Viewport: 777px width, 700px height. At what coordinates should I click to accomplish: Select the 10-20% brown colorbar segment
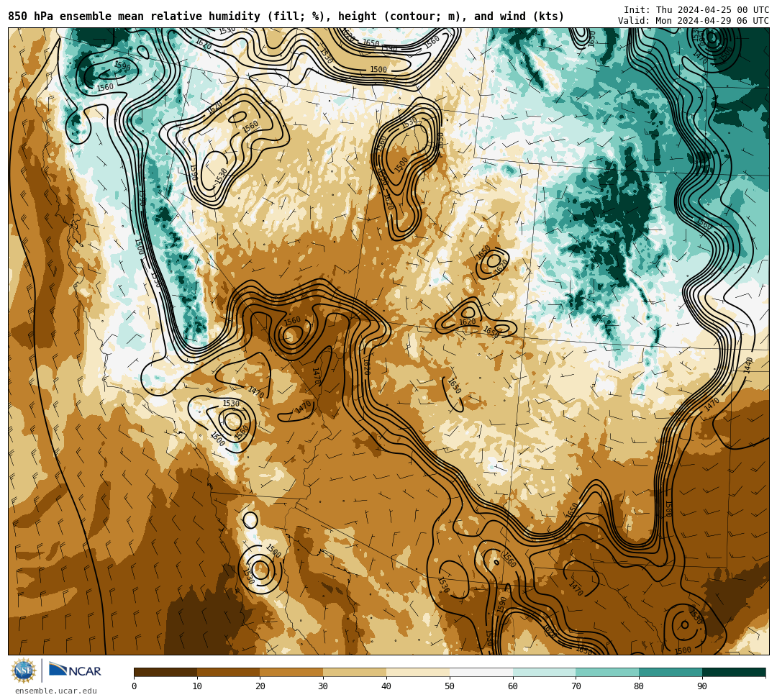click(x=229, y=672)
